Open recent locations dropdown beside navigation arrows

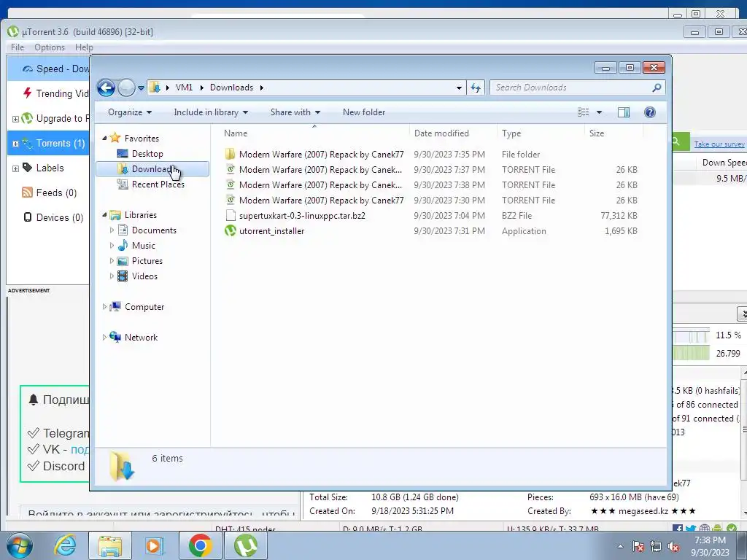point(141,88)
